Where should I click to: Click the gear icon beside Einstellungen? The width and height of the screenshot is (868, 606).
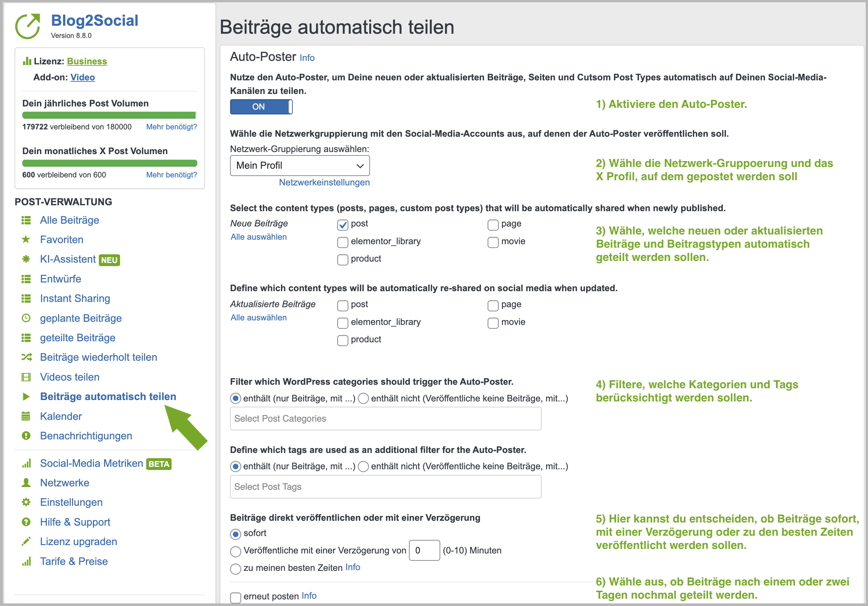26,502
